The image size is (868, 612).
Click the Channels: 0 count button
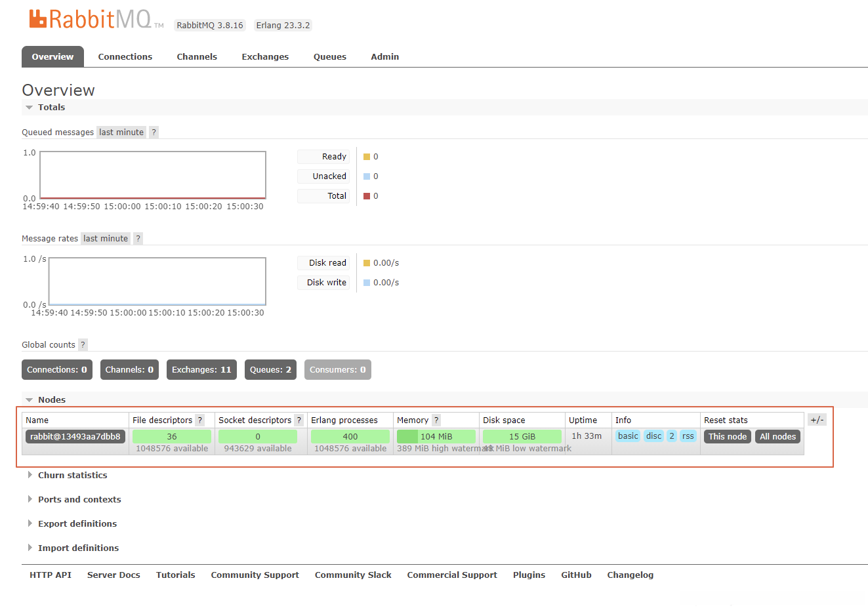[x=129, y=370]
